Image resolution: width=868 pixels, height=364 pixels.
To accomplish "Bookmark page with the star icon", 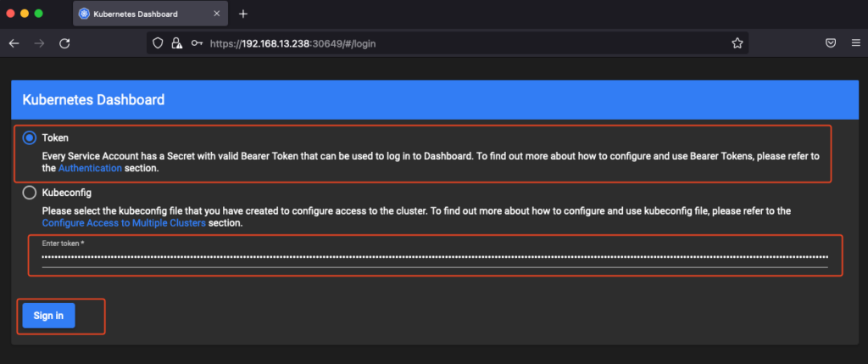I will point(737,43).
